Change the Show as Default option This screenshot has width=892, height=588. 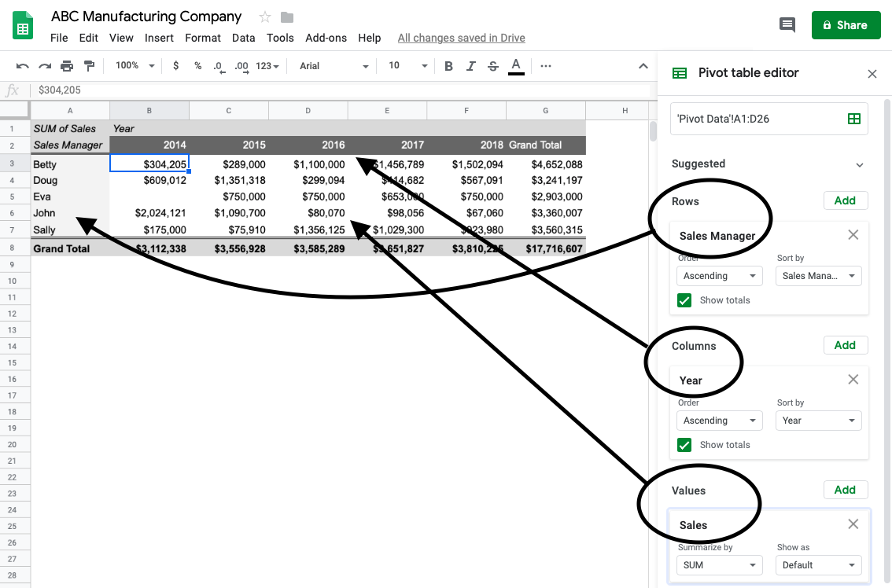pyautogui.click(x=818, y=564)
